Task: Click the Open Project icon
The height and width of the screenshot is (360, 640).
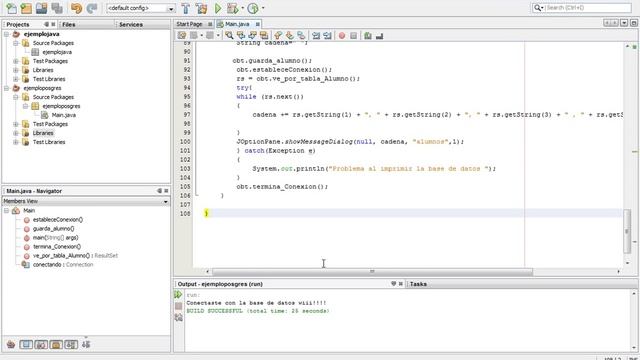Action: [x=41, y=8]
